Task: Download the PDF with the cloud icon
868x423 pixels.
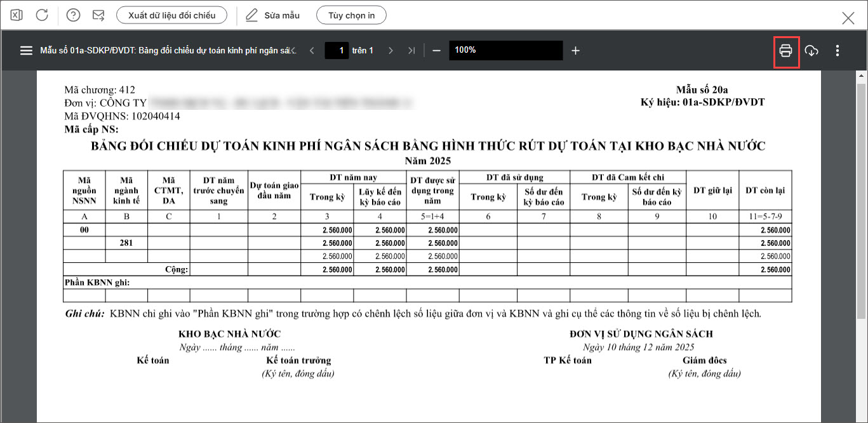Action: click(811, 51)
